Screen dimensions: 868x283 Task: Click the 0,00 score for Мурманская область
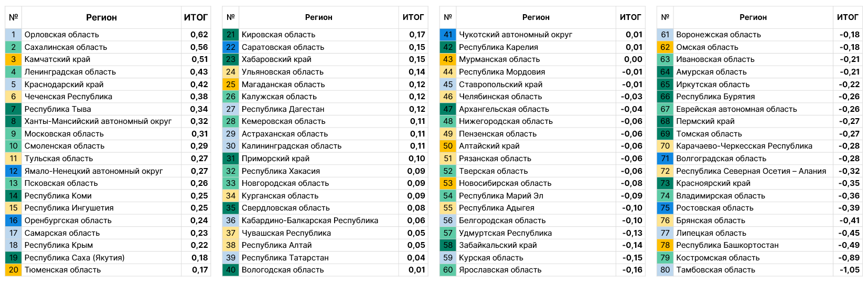(x=634, y=59)
